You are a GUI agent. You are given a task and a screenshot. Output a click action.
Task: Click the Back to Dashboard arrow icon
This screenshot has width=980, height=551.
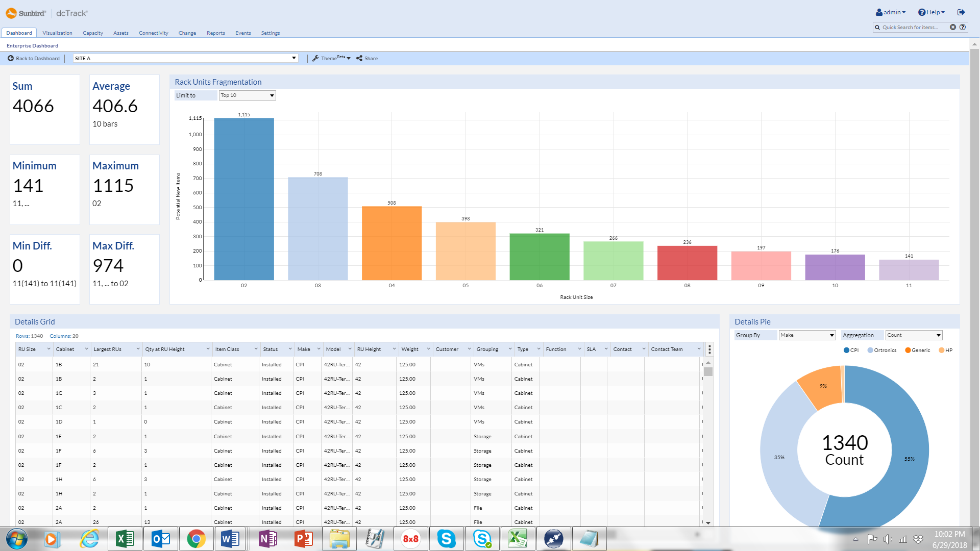[x=11, y=59]
